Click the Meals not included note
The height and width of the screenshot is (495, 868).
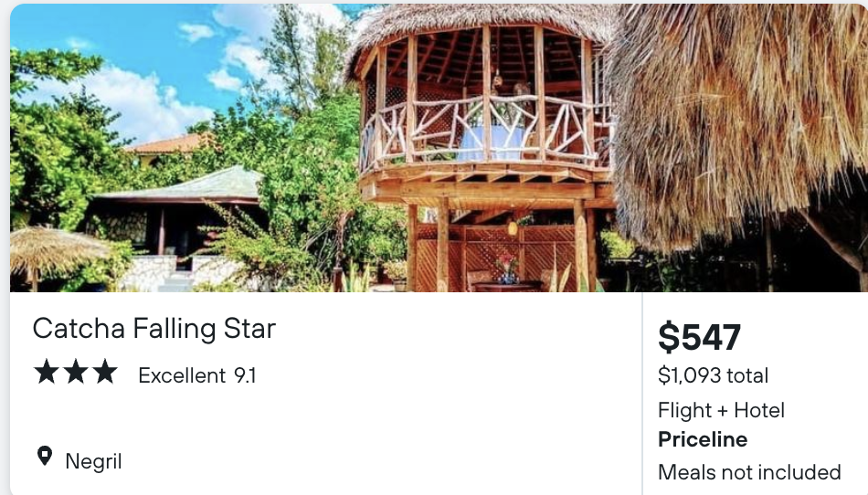pos(749,472)
